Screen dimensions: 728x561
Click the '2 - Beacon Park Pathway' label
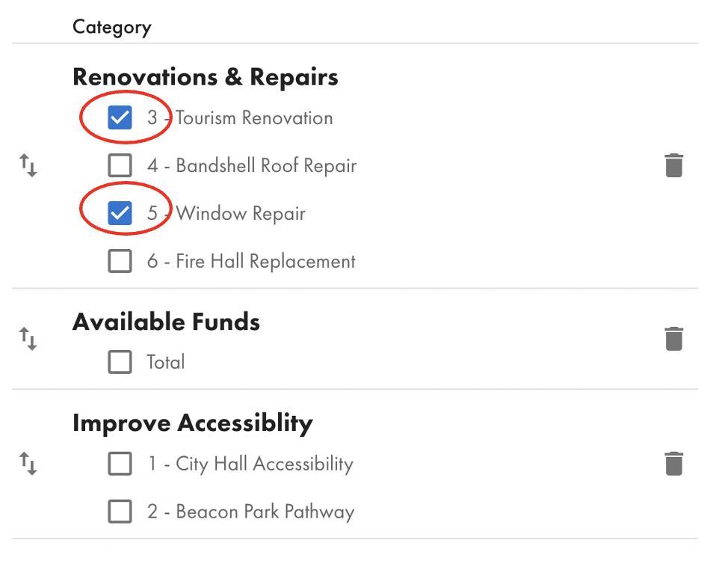click(250, 512)
